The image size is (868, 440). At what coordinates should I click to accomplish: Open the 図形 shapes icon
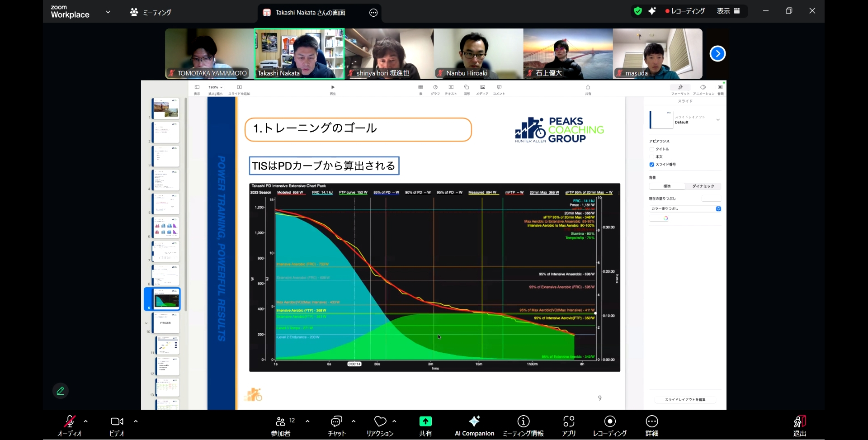pyautogui.click(x=467, y=89)
